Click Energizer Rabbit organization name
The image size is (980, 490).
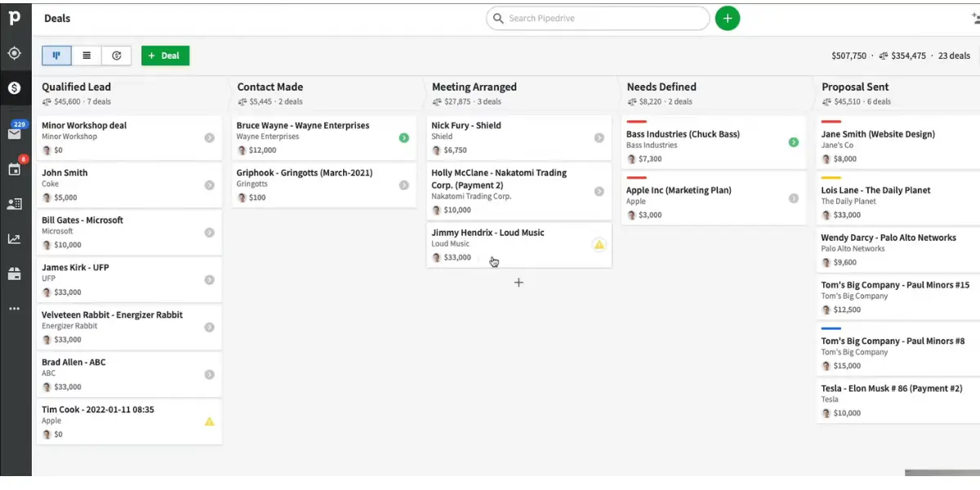[x=69, y=326]
